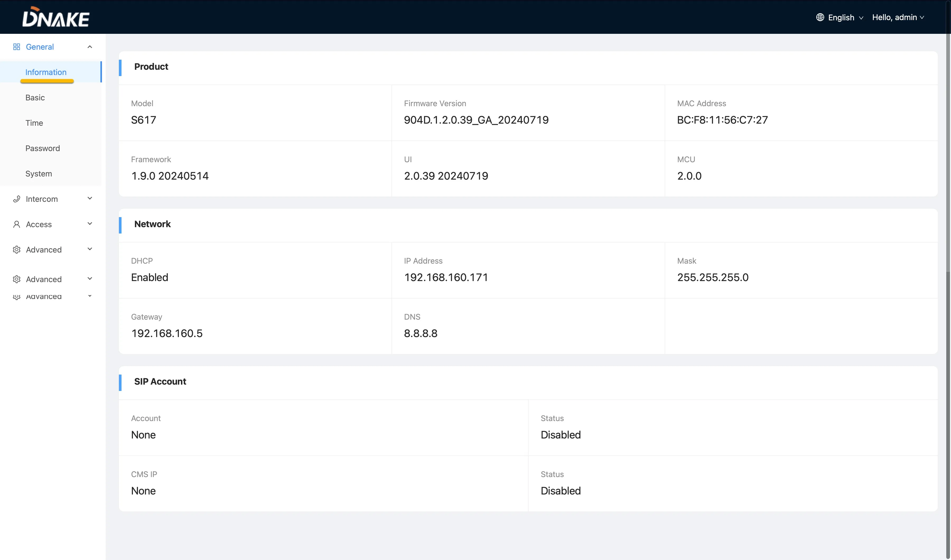The height and width of the screenshot is (560, 951).
Task: Click framework value 1.9.0 20240514
Action: pos(170,176)
